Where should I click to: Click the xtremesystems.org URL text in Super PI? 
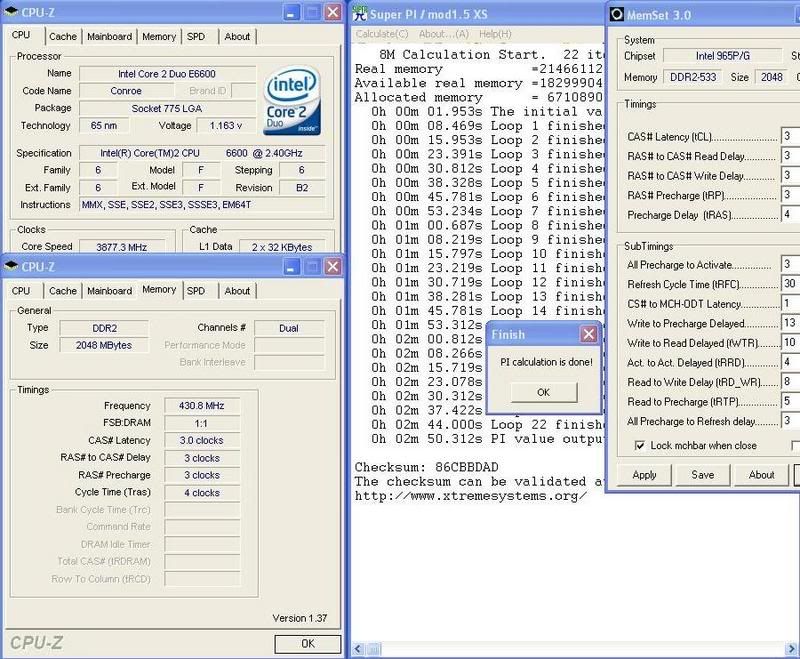coord(470,496)
